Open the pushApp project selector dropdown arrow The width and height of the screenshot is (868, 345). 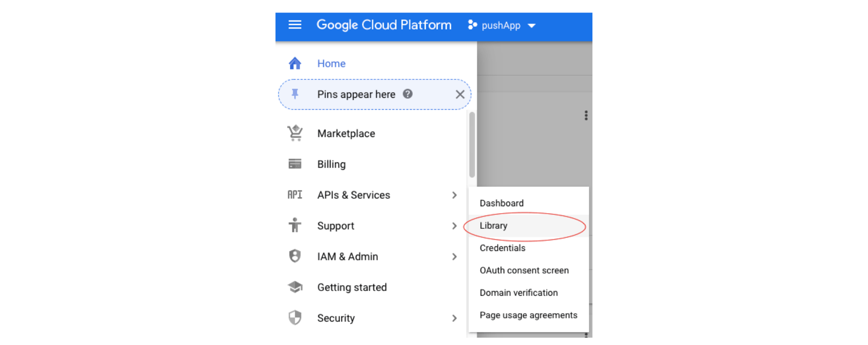531,26
